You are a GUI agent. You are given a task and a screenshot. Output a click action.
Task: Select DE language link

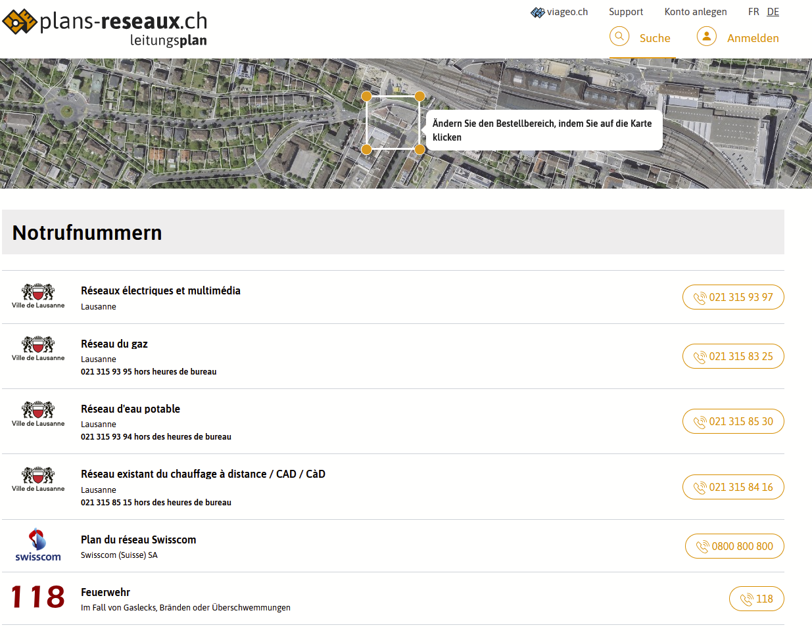point(773,12)
